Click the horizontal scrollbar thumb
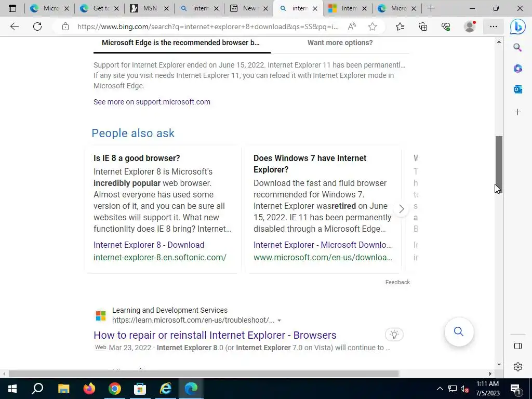Screen dimensions: 532x399 204,374
